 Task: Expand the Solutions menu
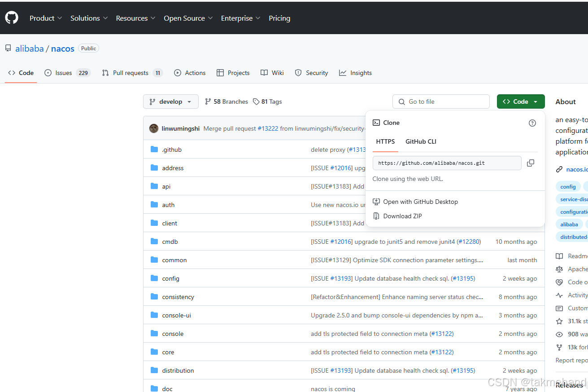pyautogui.click(x=89, y=18)
